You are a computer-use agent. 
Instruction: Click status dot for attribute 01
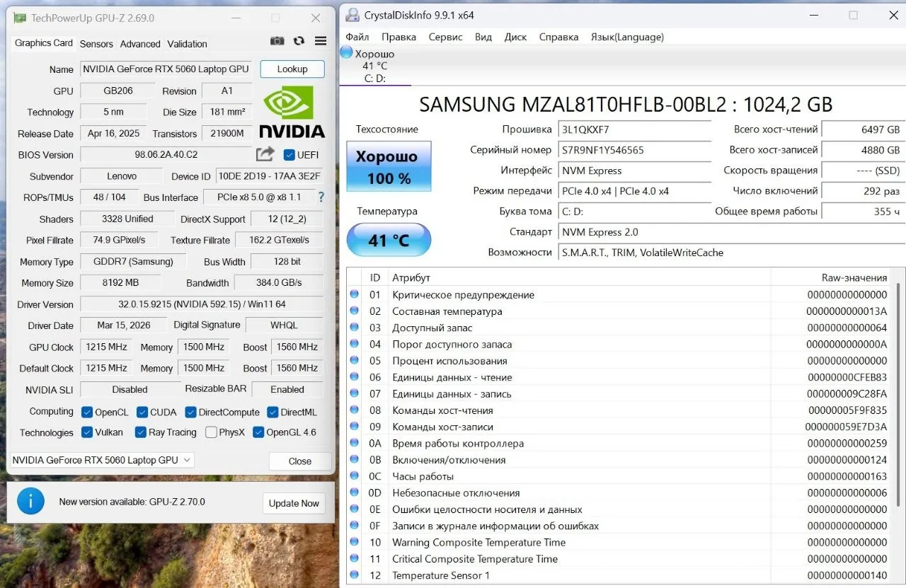[354, 294]
